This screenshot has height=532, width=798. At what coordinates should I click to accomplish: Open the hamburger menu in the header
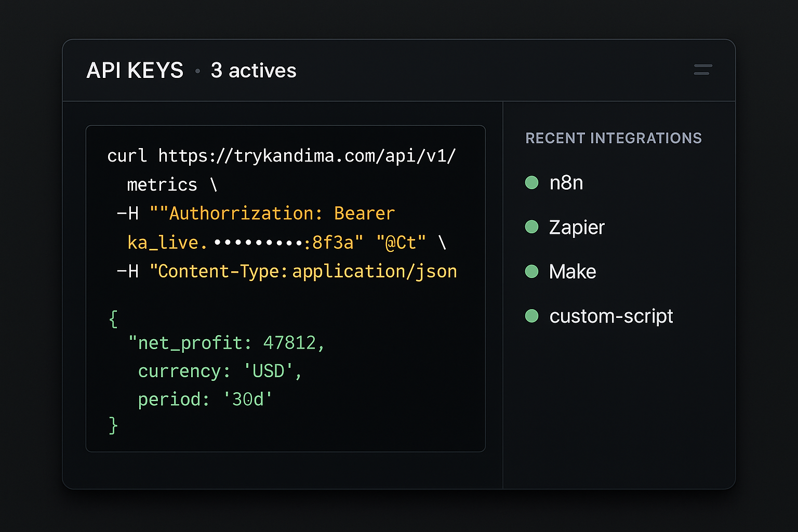click(x=703, y=70)
